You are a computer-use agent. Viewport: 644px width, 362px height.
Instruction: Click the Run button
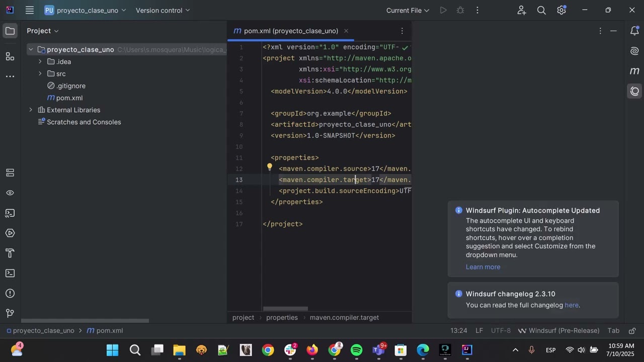(443, 10)
